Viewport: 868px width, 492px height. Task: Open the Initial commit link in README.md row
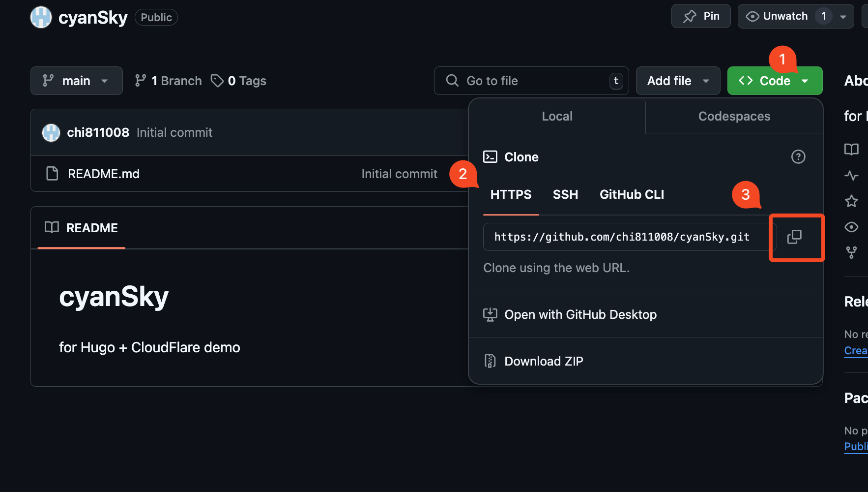point(399,174)
